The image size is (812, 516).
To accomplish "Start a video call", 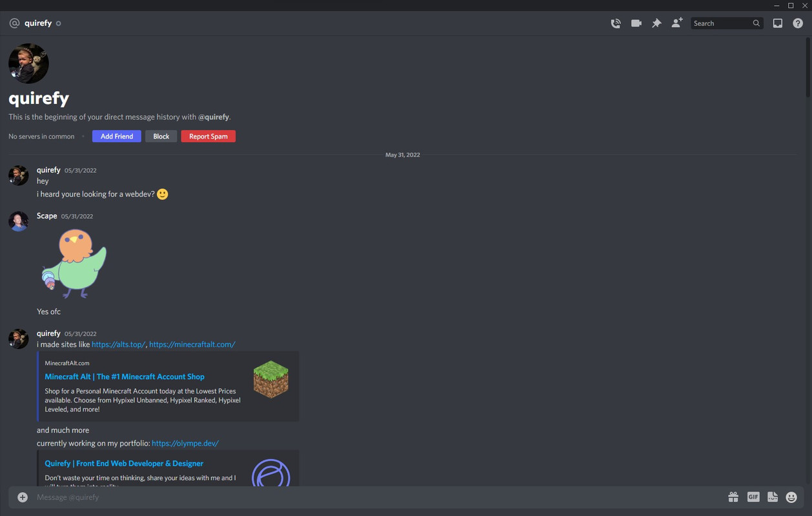I will 636,23.
